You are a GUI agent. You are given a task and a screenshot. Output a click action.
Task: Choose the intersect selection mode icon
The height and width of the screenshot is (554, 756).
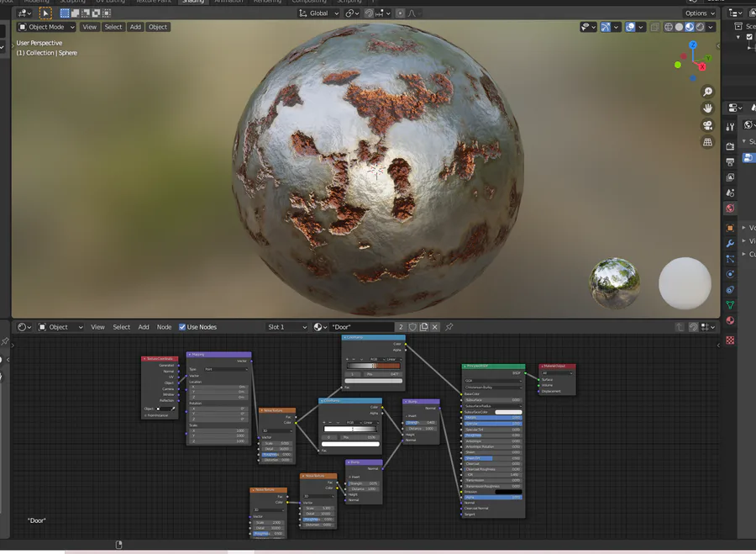[x=107, y=13]
